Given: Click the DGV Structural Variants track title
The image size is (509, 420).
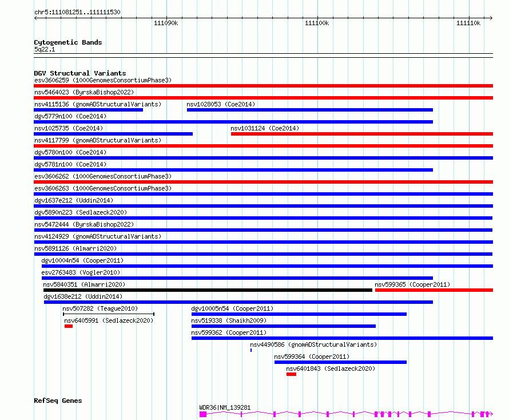Looking at the screenshot, I should coord(80,73).
